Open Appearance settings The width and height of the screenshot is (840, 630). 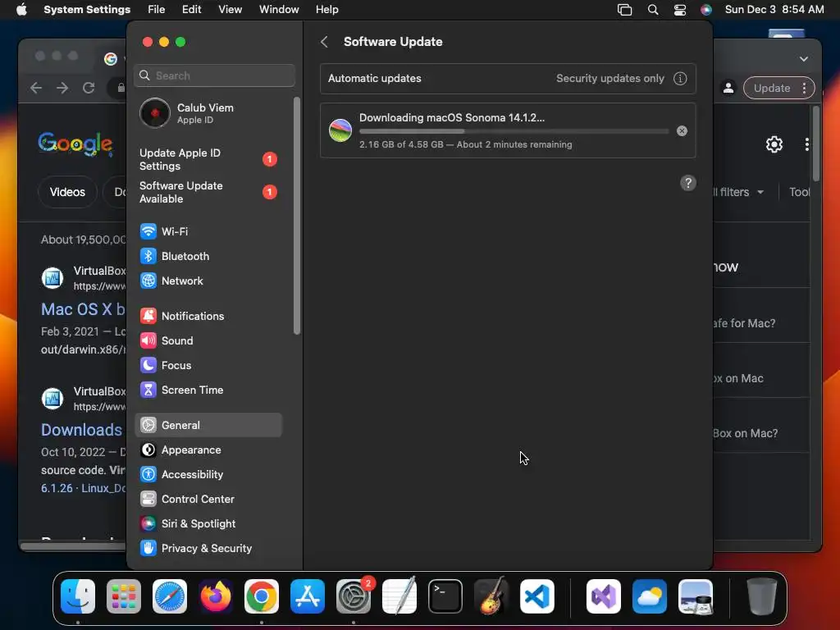[x=208, y=450]
